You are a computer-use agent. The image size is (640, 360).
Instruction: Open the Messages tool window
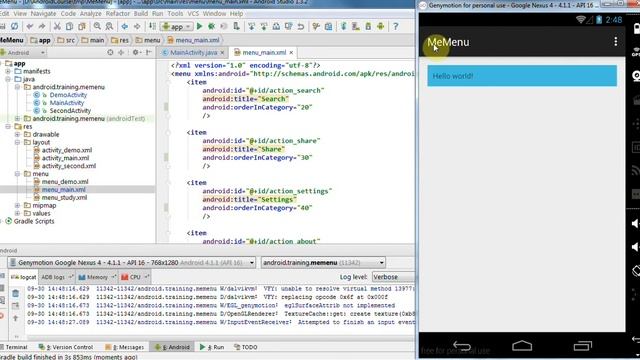(x=124, y=347)
